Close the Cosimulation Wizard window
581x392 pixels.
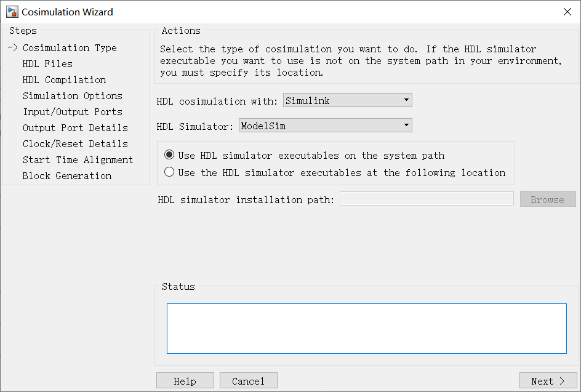pos(567,12)
